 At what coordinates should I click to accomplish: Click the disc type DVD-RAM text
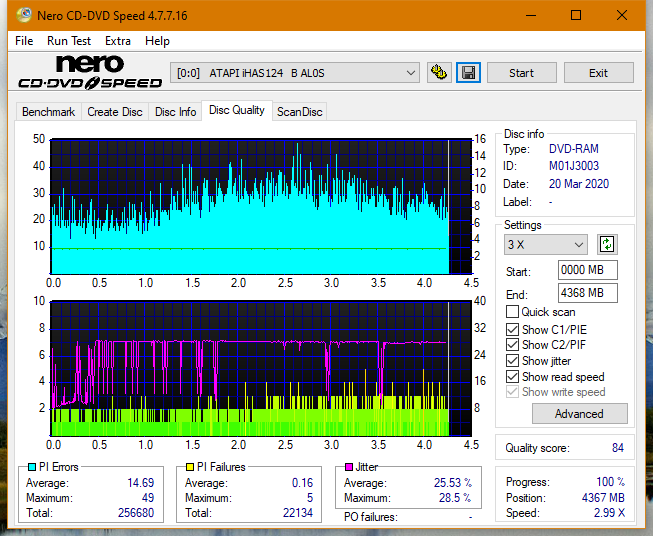coord(573,149)
